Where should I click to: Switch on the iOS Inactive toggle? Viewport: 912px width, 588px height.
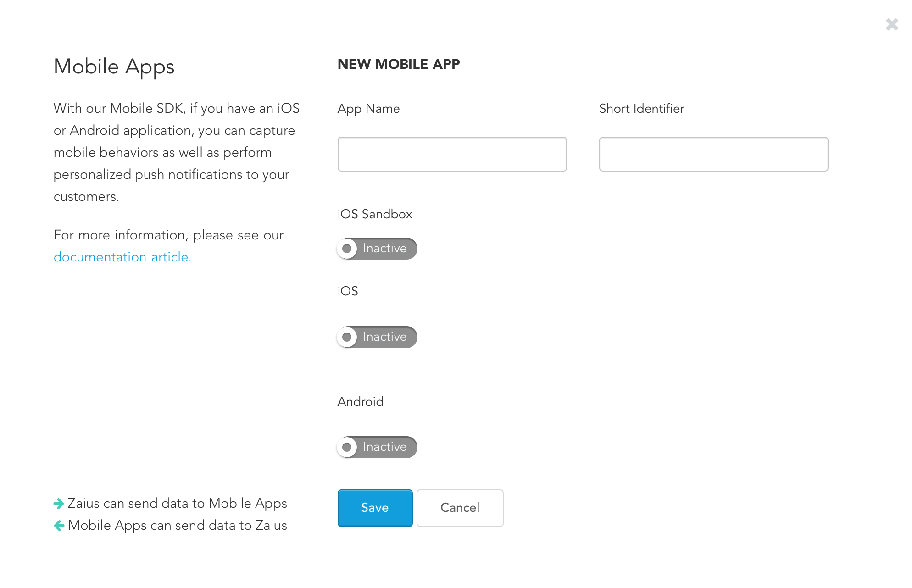[x=377, y=337]
